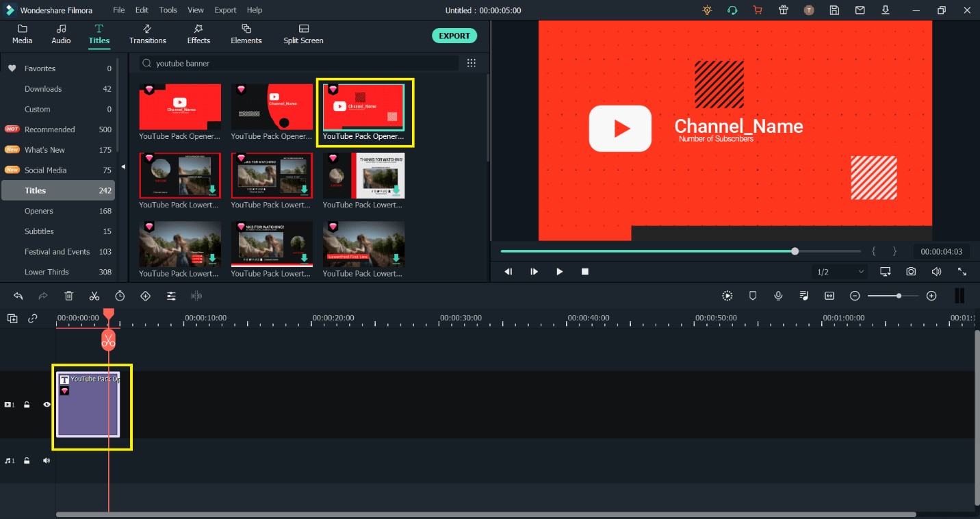
Task: Toggle grid view options icon
Action: [x=472, y=63]
